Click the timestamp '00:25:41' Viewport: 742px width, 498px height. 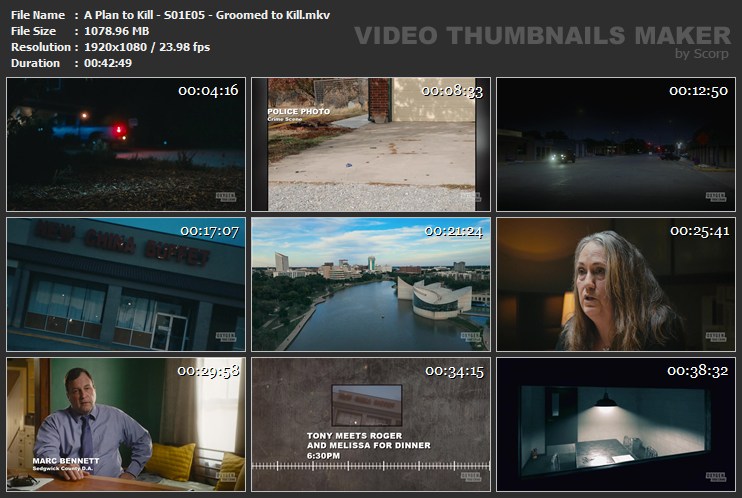click(699, 231)
